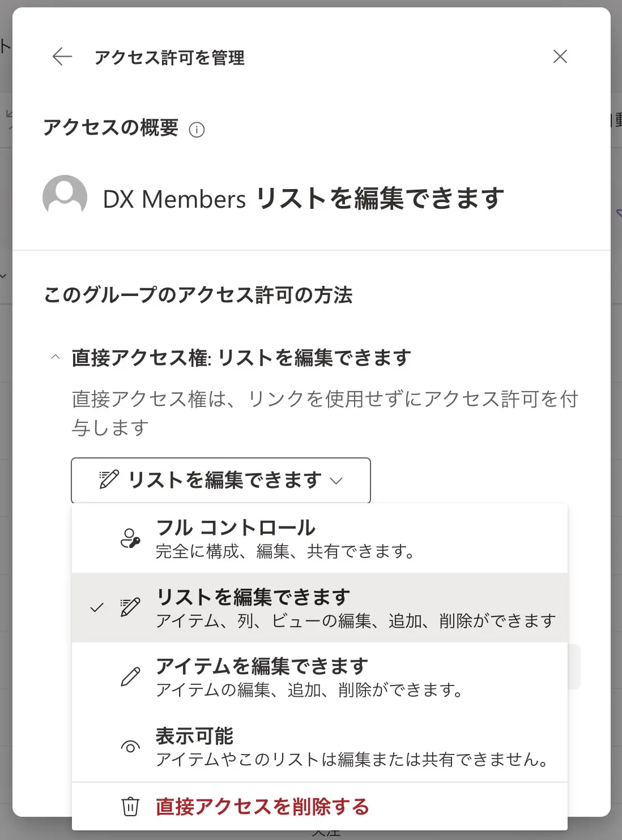Close the アクセス許可を管理 panel
This screenshot has width=622, height=840.
(560, 57)
